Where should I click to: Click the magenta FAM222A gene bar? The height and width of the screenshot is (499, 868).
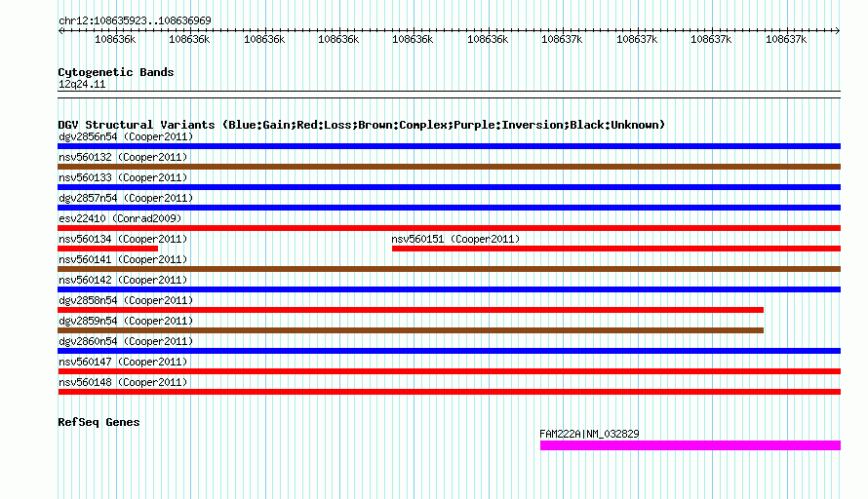tap(690, 445)
